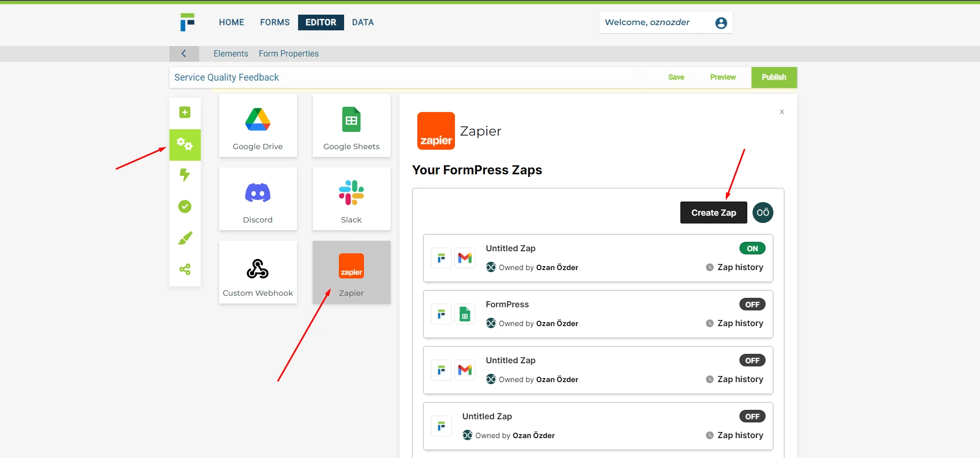Toggle the OFF switch of FormPress zap

point(753,305)
